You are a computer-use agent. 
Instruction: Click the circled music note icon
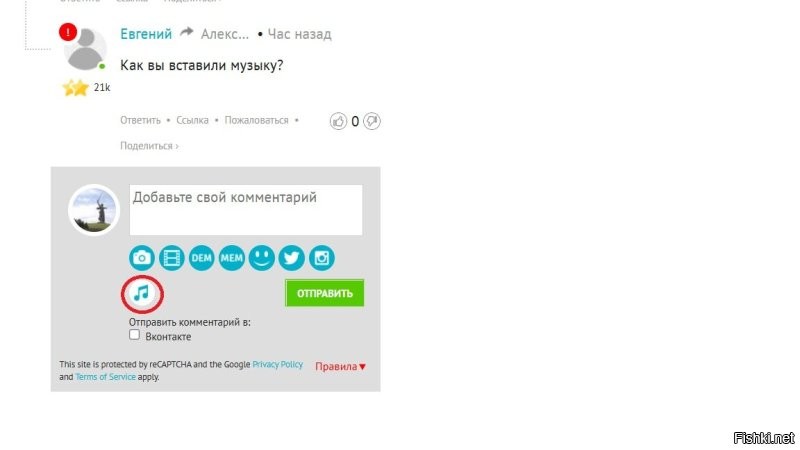pos(142,293)
